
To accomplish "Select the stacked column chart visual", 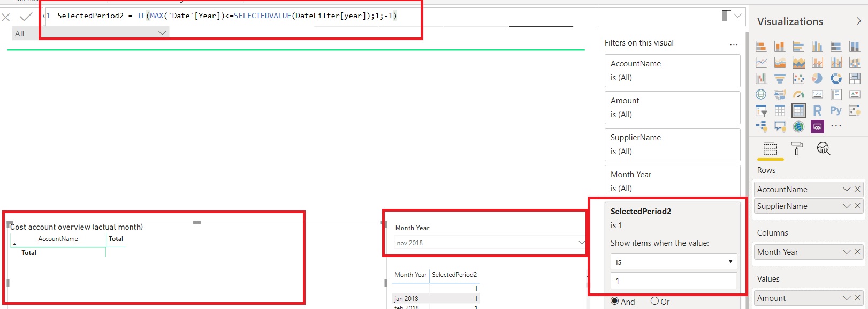I will pyautogui.click(x=780, y=47).
